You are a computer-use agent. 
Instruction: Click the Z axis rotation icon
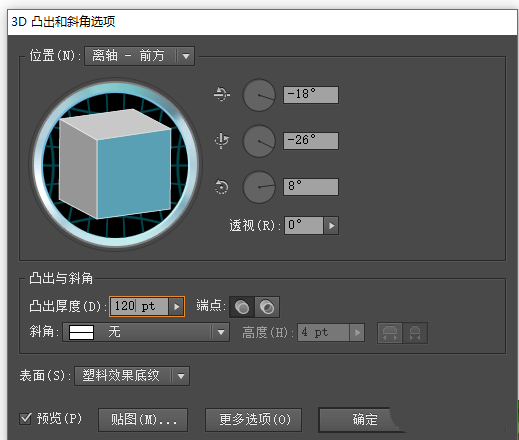pos(222,187)
